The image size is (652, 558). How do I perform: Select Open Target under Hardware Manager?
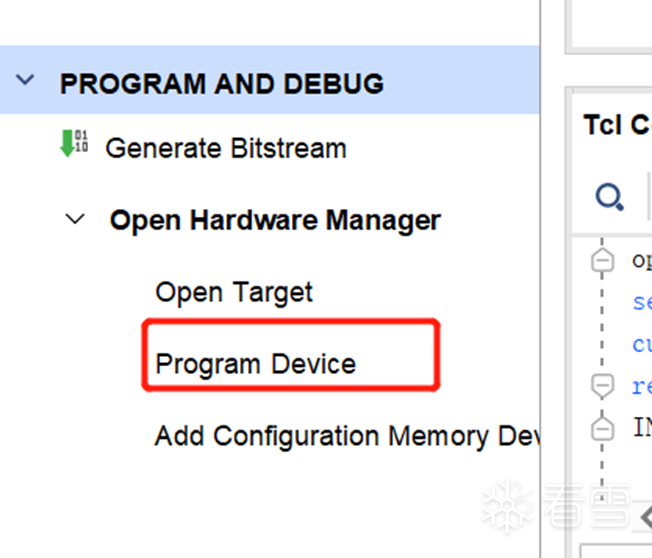(234, 292)
